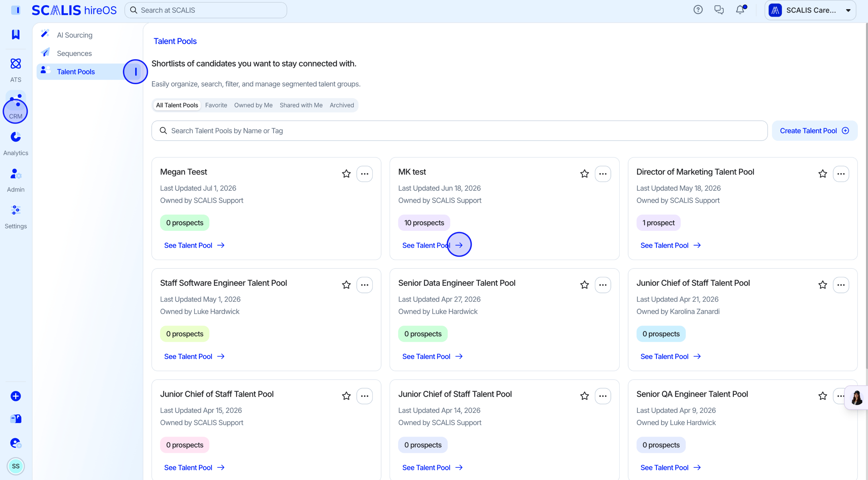The width and height of the screenshot is (868, 480).
Task: Click the 0 prospects badge on Megan Teest
Action: coord(184,223)
